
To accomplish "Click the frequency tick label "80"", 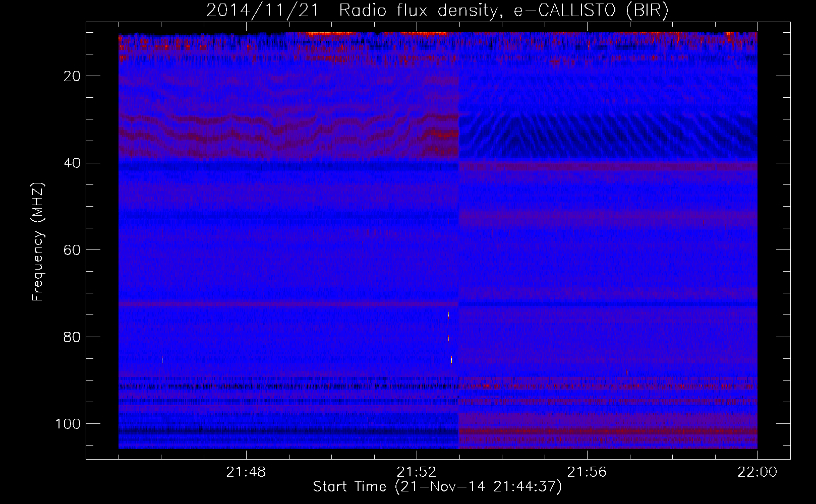I will pyautogui.click(x=72, y=337).
